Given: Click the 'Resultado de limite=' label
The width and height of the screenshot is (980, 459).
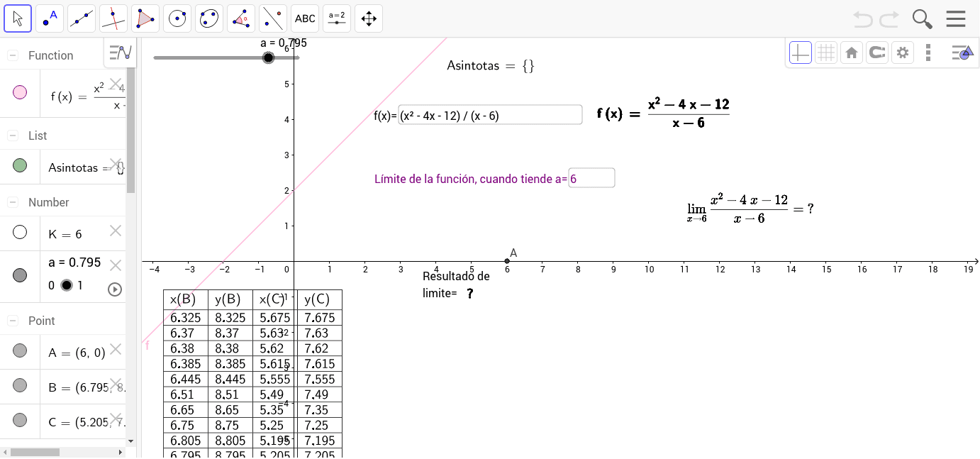Looking at the screenshot, I should [x=456, y=284].
